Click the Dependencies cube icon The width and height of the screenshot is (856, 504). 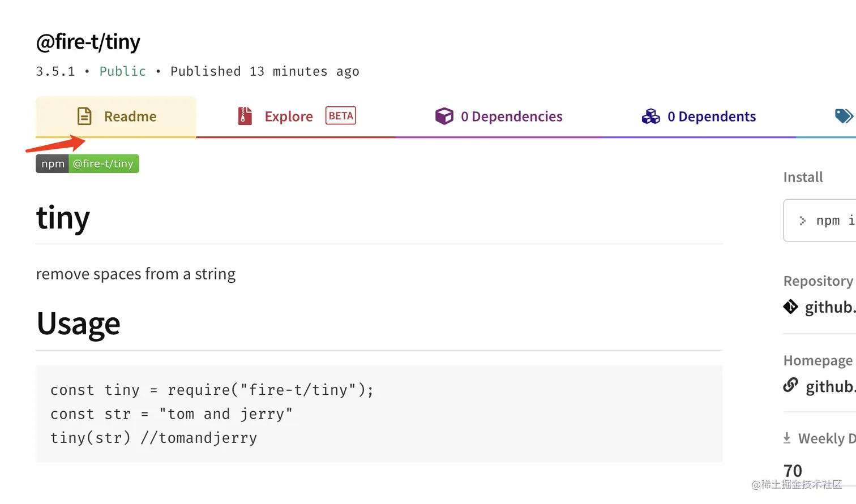pos(444,117)
